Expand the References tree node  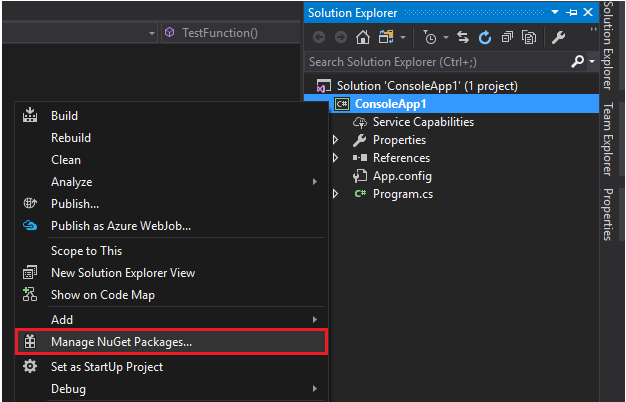click(336, 158)
